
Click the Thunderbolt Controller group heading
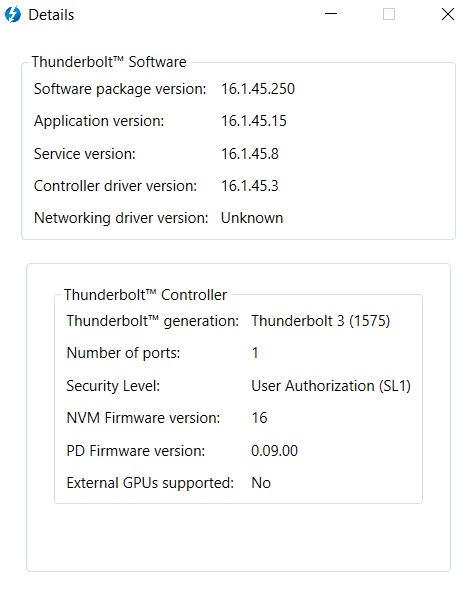click(x=145, y=295)
